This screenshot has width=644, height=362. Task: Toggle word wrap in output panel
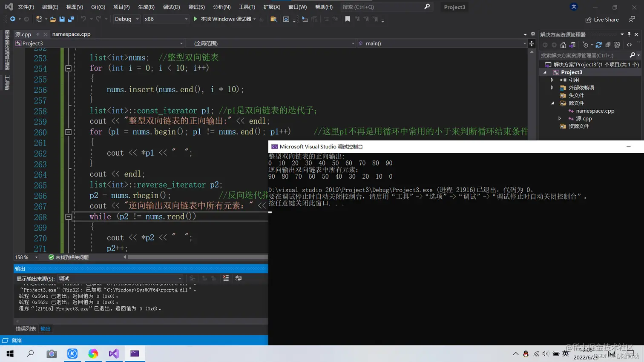coord(239,278)
